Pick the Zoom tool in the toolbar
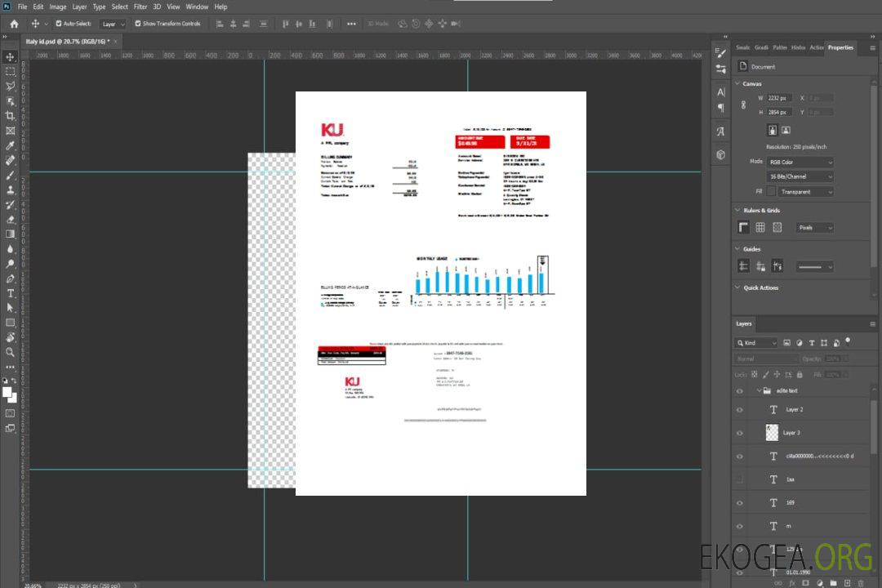 (11, 352)
